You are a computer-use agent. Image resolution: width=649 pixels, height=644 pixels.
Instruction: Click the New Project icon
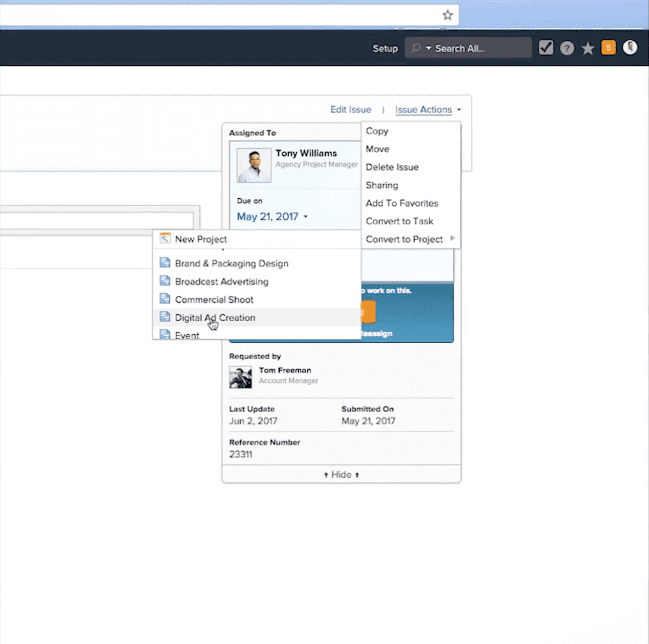click(x=165, y=239)
